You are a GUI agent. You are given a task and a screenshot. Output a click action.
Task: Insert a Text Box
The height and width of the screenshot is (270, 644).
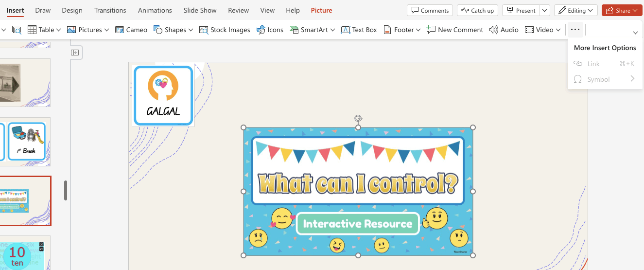(359, 30)
